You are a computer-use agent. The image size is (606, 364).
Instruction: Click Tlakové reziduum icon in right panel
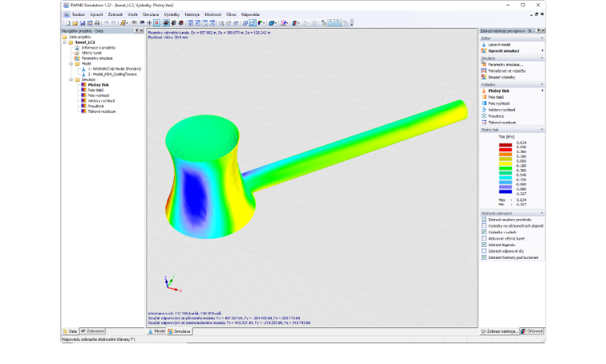click(x=484, y=123)
